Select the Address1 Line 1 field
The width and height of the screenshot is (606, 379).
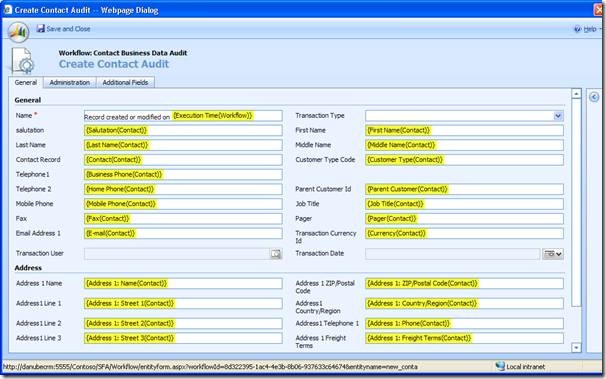coord(183,304)
